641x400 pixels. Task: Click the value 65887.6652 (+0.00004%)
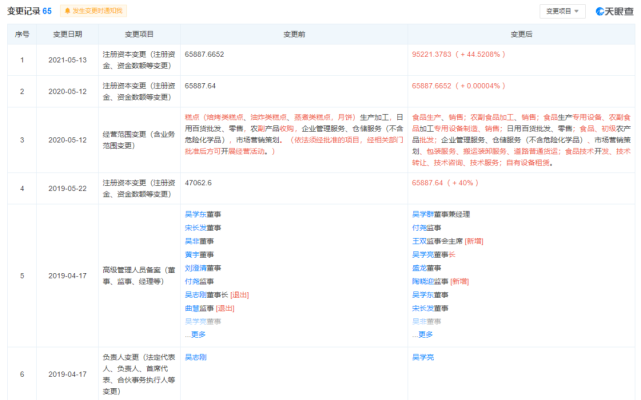[459, 86]
